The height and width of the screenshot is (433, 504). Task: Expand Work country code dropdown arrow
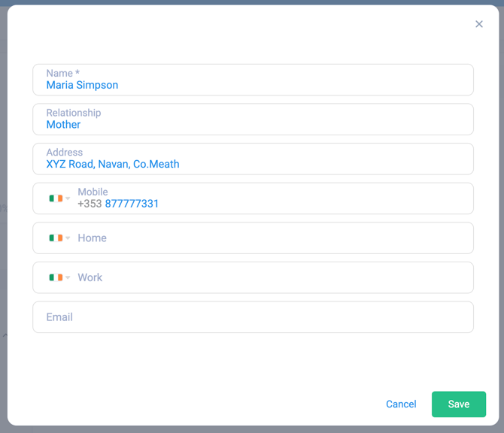pyautogui.click(x=68, y=277)
